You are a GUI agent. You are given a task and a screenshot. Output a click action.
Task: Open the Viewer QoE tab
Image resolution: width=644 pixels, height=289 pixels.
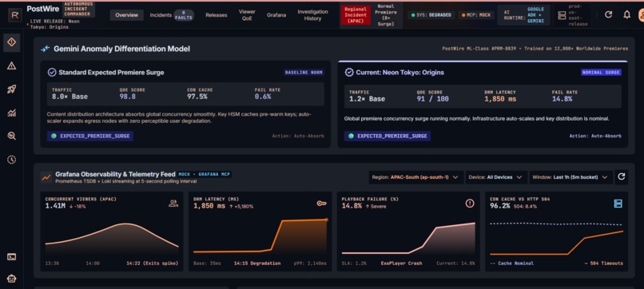[247, 15]
